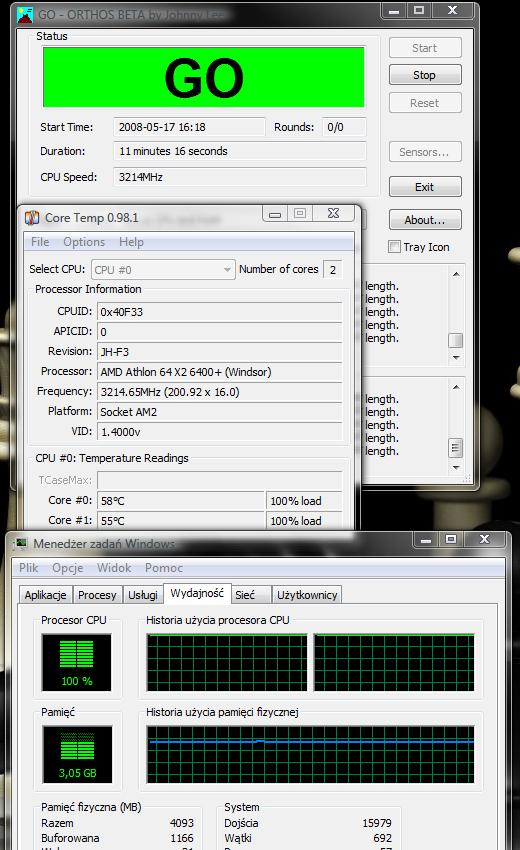Screen dimensions: 520x850
Task: Click the CPU Speed value 3214MHz
Action: pyautogui.click(x=240, y=177)
